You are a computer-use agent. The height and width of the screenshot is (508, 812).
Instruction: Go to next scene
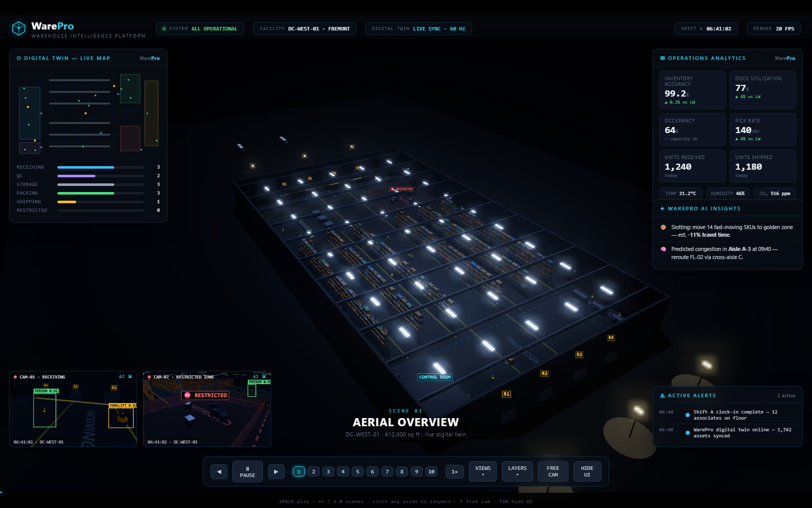click(276, 471)
